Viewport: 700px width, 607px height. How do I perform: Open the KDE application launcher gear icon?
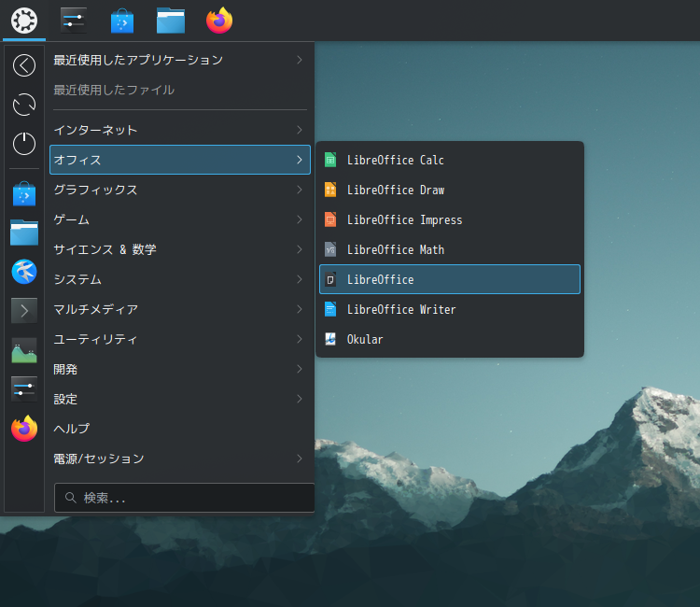24,21
